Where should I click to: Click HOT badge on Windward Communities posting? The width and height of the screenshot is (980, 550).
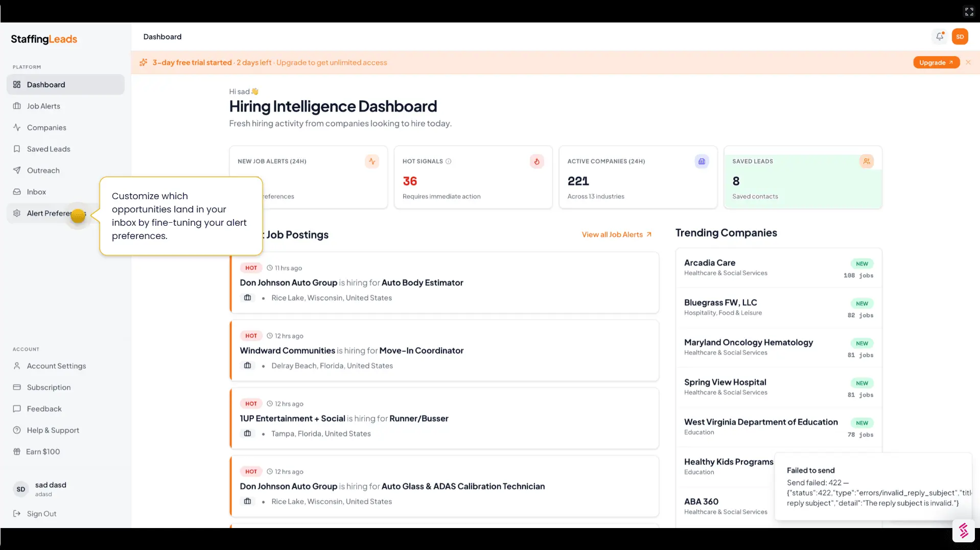[251, 336]
